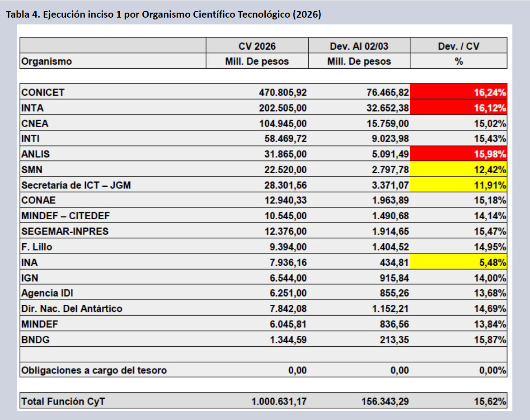Click the 'Dev. Al 02/03' column header
The width and height of the screenshot is (530, 420).
[x=359, y=46]
